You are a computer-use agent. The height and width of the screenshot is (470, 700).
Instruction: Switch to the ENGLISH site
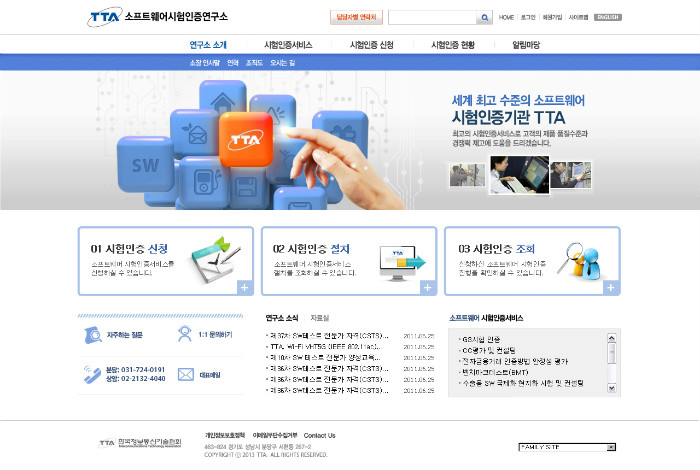608,17
